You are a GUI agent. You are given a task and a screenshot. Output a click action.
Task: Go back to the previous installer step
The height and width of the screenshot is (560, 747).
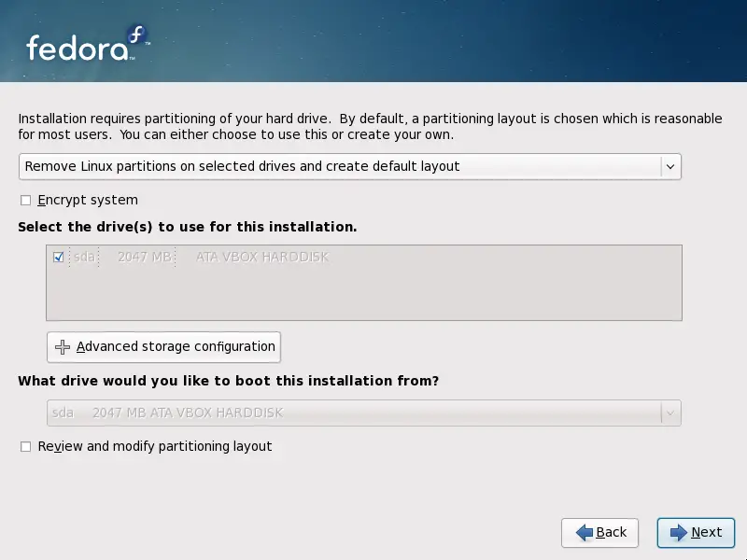click(x=599, y=533)
